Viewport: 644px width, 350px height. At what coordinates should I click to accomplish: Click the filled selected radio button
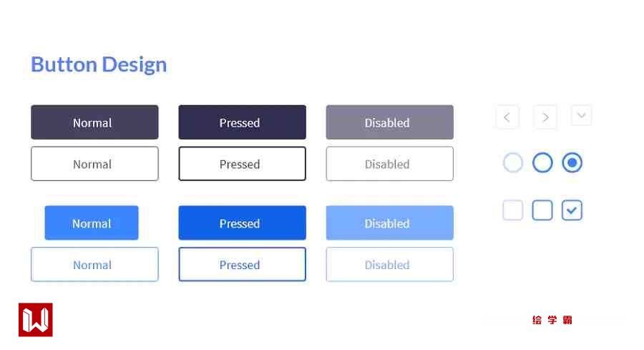pyautogui.click(x=572, y=163)
